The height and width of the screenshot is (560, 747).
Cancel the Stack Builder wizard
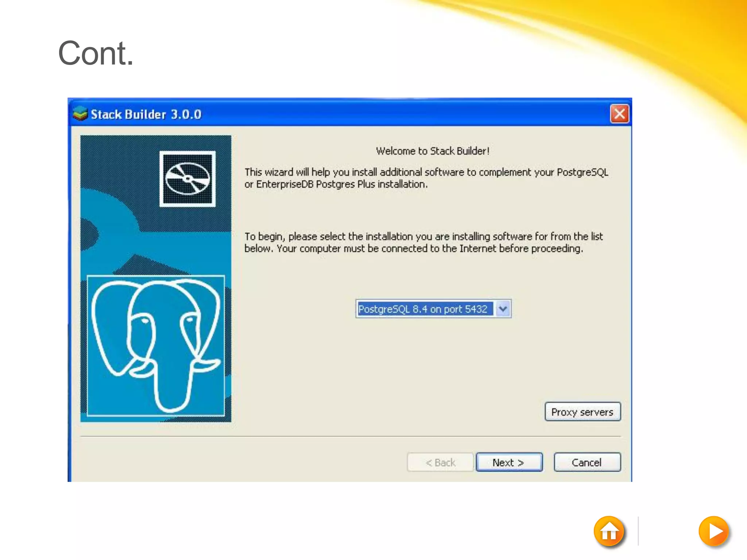pyautogui.click(x=587, y=462)
